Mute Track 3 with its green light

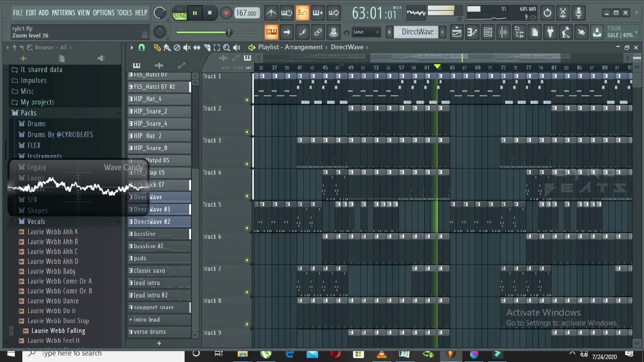tap(247, 164)
